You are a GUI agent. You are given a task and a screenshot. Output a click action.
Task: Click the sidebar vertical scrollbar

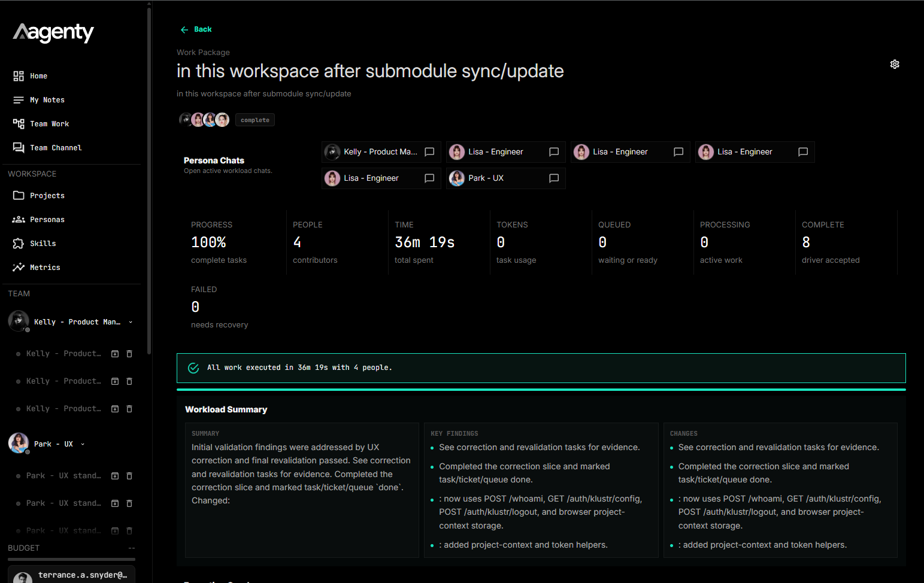[x=149, y=180]
